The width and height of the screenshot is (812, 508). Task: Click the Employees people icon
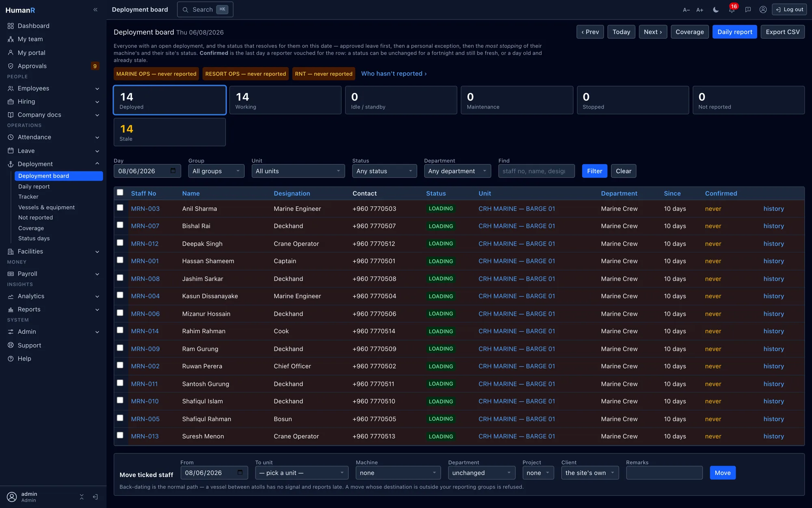[x=11, y=88]
